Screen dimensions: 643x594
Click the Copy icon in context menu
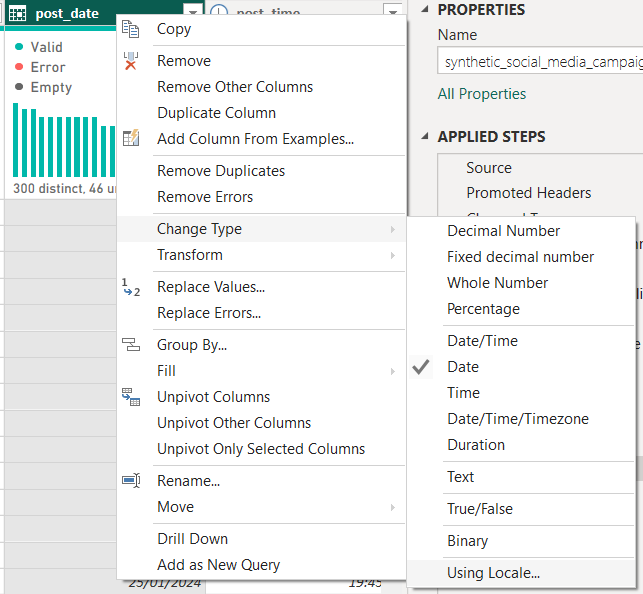coord(131,30)
